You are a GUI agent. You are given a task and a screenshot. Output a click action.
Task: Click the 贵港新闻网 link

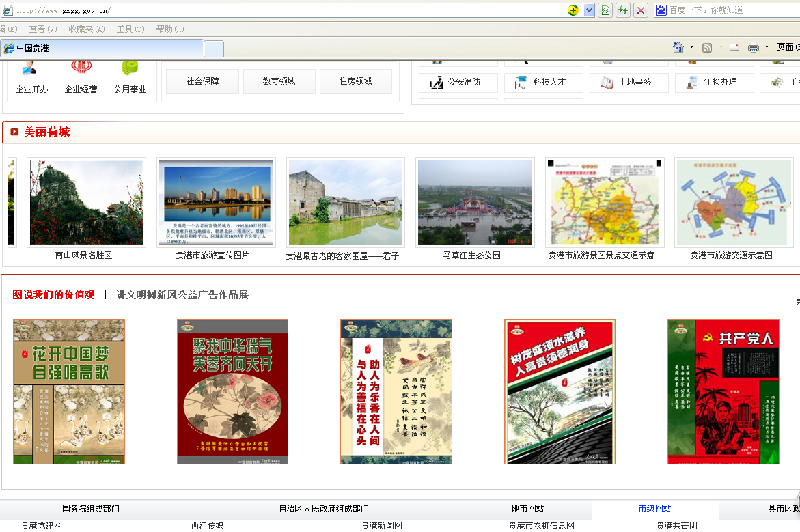[x=382, y=525]
